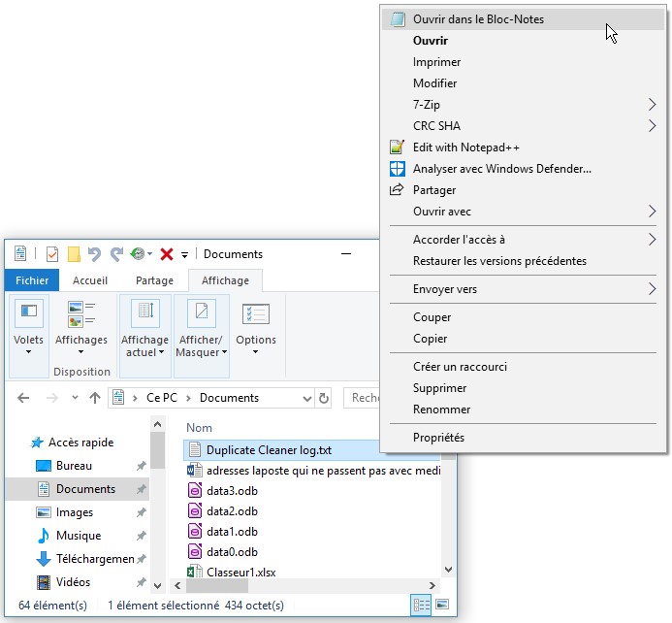Screen dimensions: 672x623
Task: Click the Undo arrow in title bar
Action: click(94, 254)
